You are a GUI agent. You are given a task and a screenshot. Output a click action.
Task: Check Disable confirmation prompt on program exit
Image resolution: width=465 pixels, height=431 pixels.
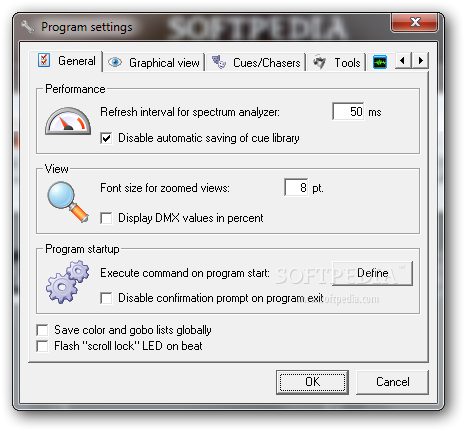pos(106,298)
